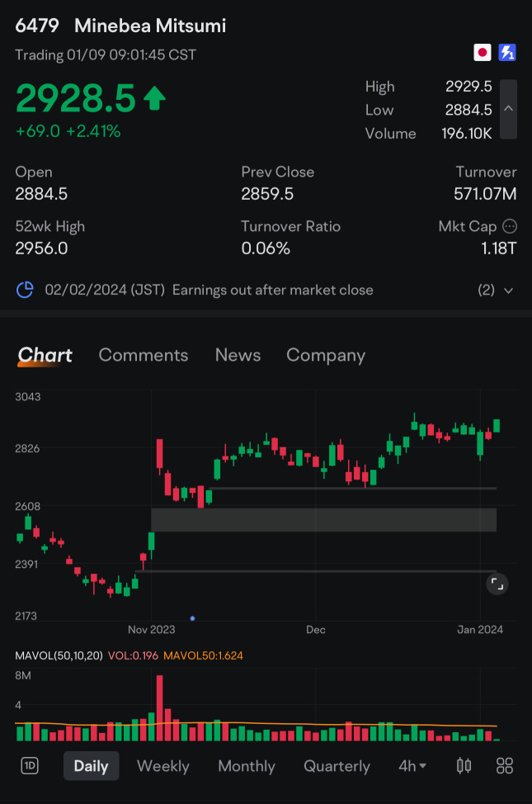
Task: Switch to Monthly timeframe
Action: pyautogui.click(x=246, y=766)
